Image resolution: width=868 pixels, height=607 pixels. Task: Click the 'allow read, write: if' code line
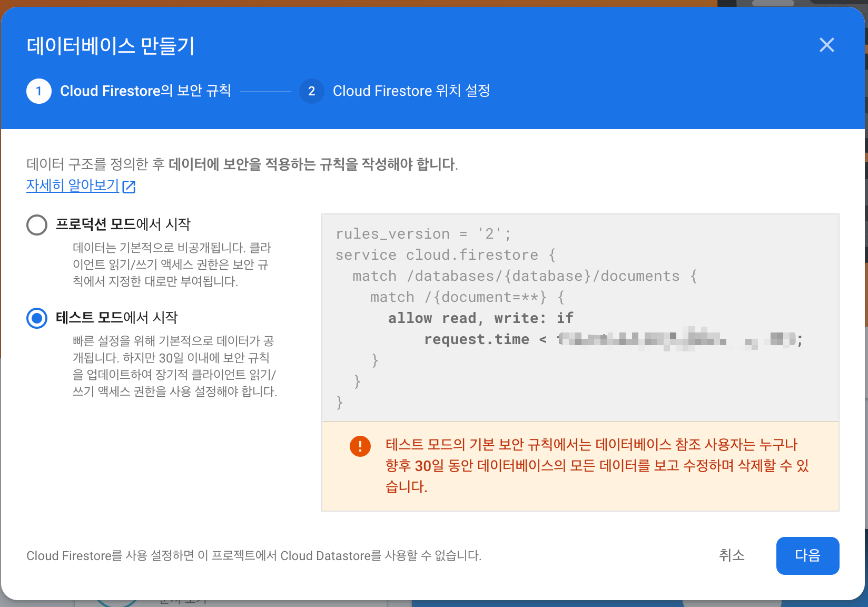[481, 318]
